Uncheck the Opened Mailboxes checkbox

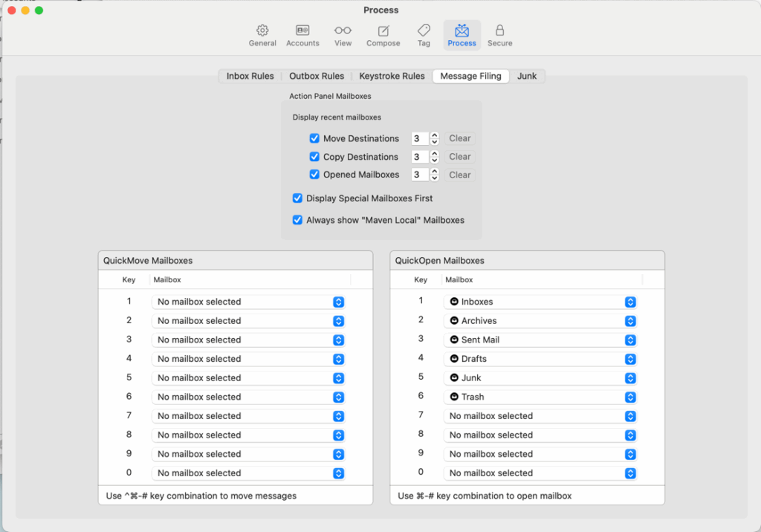314,175
